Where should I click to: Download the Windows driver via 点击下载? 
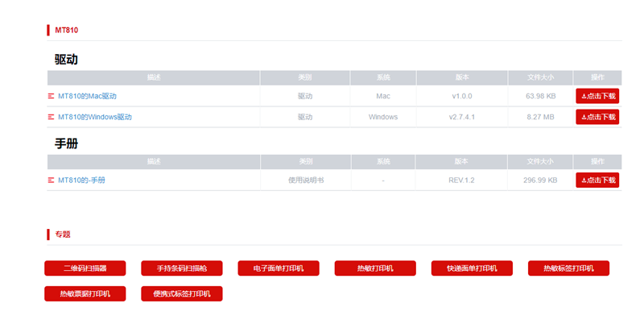pyautogui.click(x=597, y=117)
